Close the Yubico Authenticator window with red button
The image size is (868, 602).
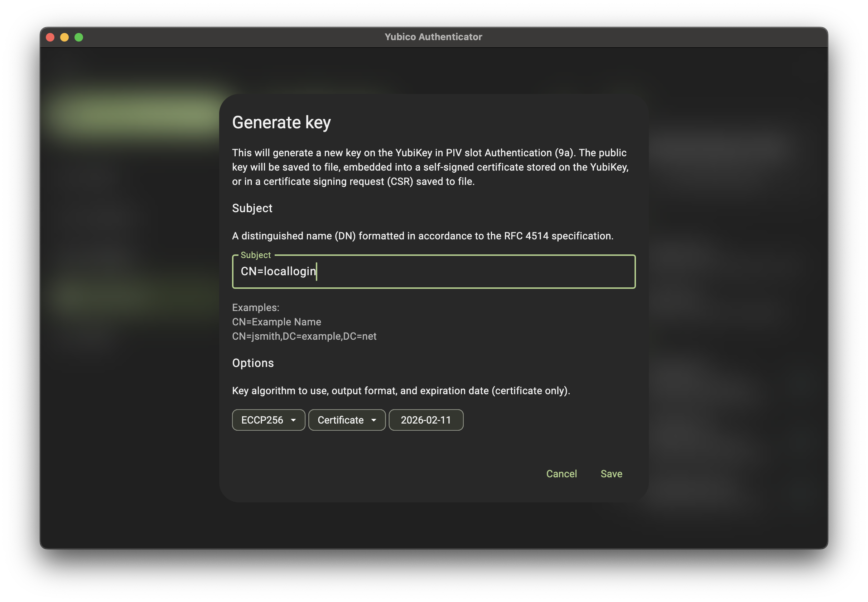click(x=50, y=37)
